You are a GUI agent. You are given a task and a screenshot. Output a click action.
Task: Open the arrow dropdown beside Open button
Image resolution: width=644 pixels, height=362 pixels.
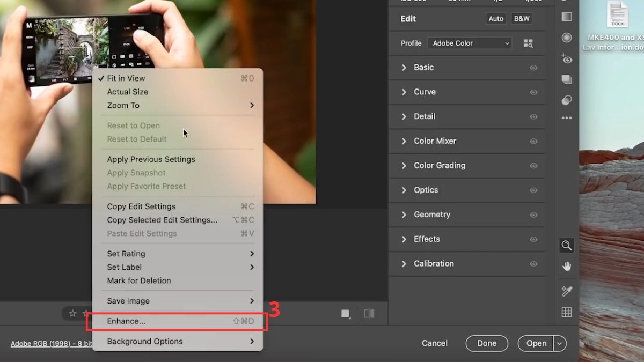coord(560,343)
